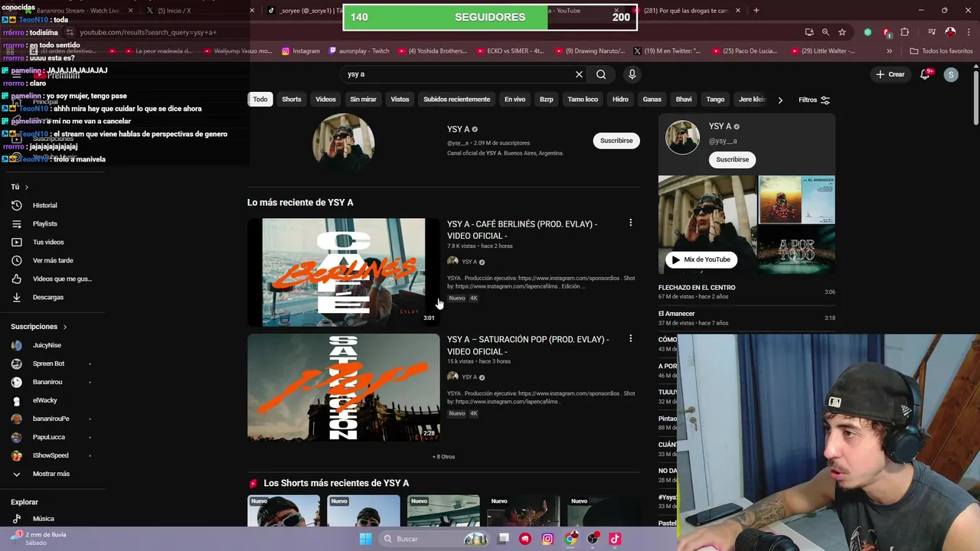The image size is (980, 551).
Task: Select the Subidos recientemente filter chip
Action: tap(456, 99)
